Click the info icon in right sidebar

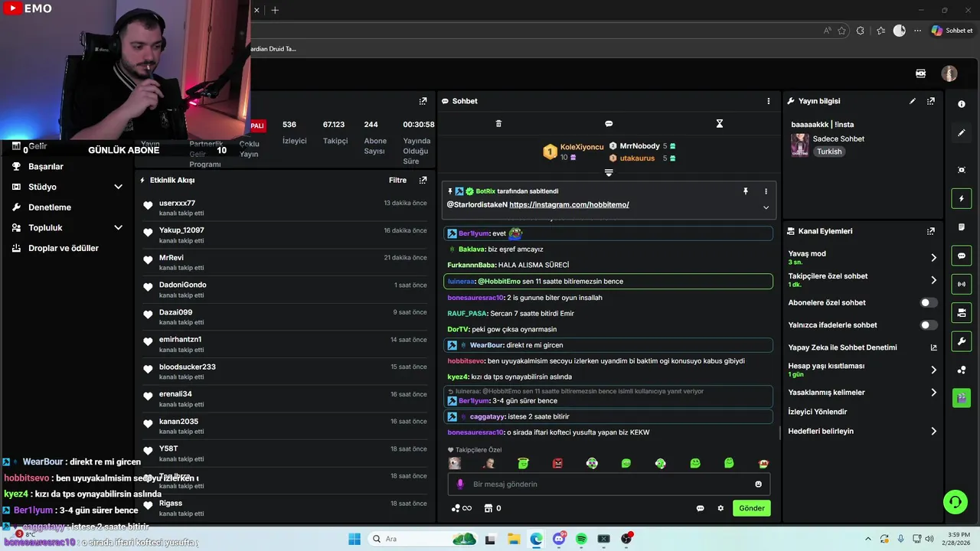(962, 103)
